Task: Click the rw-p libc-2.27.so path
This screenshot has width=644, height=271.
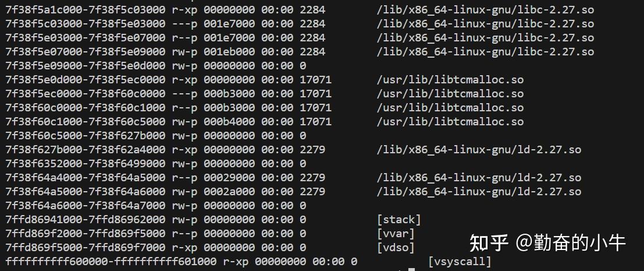Action: coord(485,52)
